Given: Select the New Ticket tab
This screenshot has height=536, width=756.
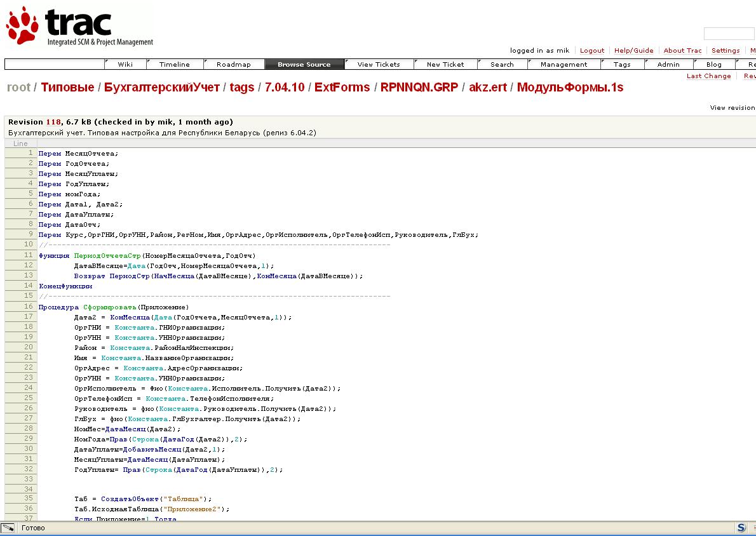Looking at the screenshot, I should tap(445, 64).
